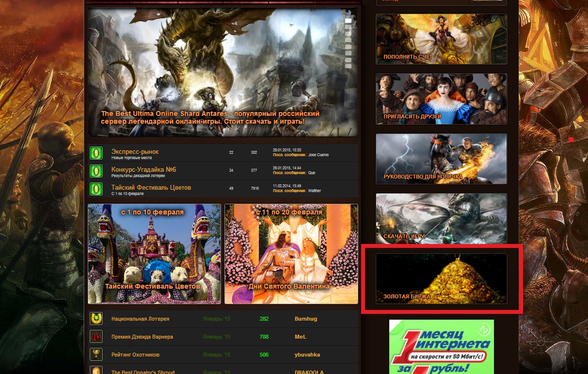The height and width of the screenshot is (374, 588).
Task: Open the Рейтинг Охотников link
Action: (135, 355)
